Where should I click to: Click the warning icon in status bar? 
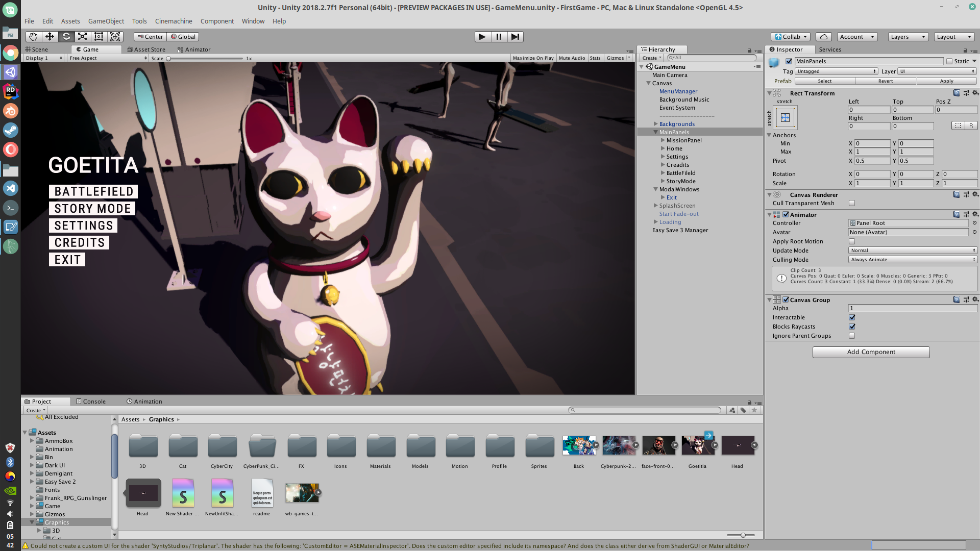coord(26,546)
